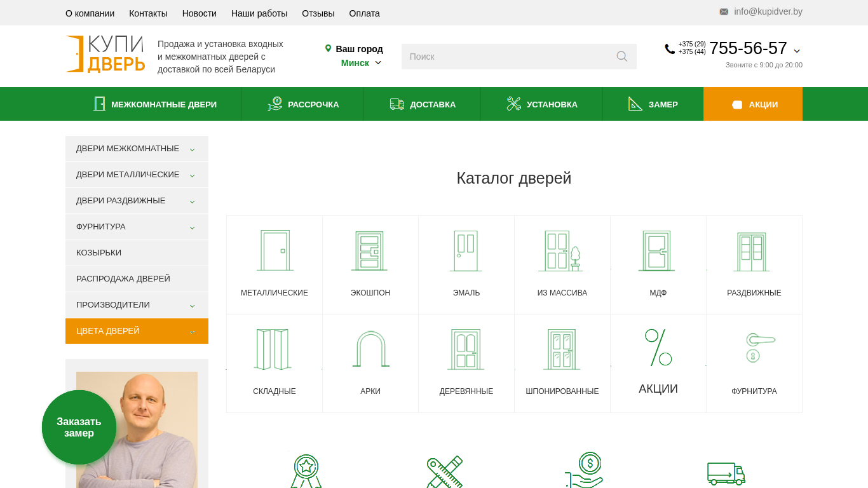This screenshot has height=488, width=868.
Task: Click the info@kupidver.by email link
Action: 768,11
